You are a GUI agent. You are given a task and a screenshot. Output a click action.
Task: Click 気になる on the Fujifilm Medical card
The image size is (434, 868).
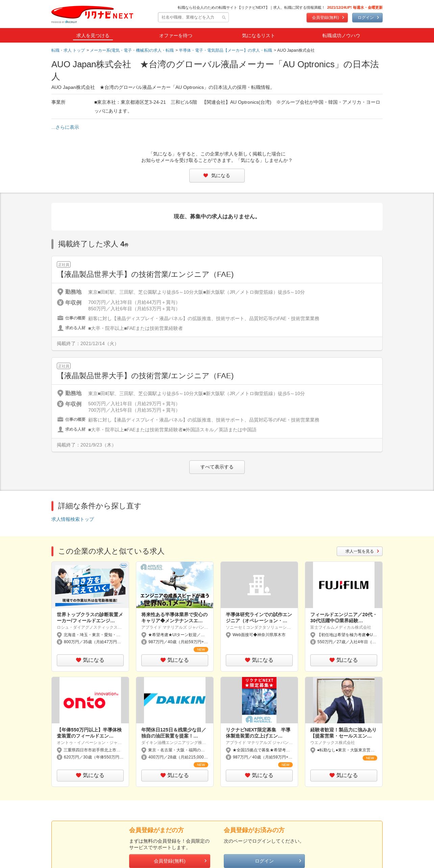pyautogui.click(x=344, y=660)
